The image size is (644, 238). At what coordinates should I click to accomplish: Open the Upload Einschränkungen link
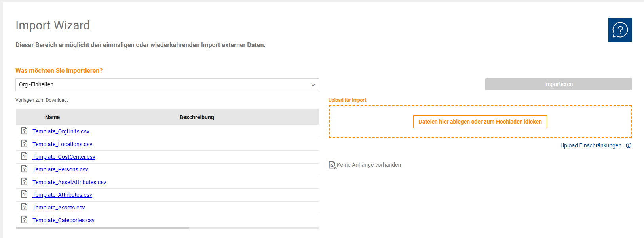[x=591, y=145]
